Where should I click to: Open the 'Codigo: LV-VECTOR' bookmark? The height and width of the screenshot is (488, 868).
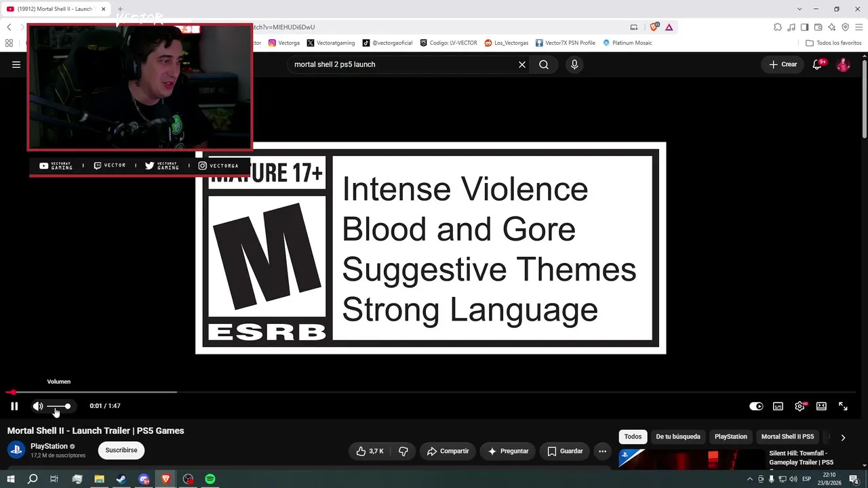(449, 43)
